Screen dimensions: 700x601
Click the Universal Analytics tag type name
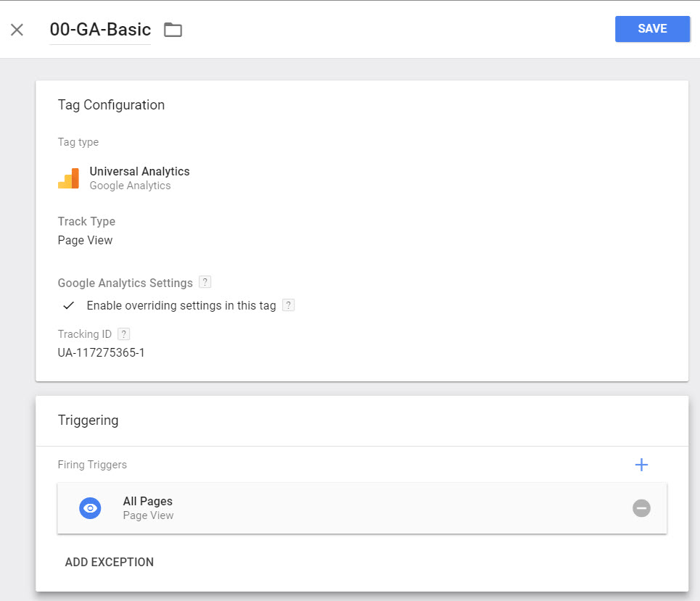139,171
